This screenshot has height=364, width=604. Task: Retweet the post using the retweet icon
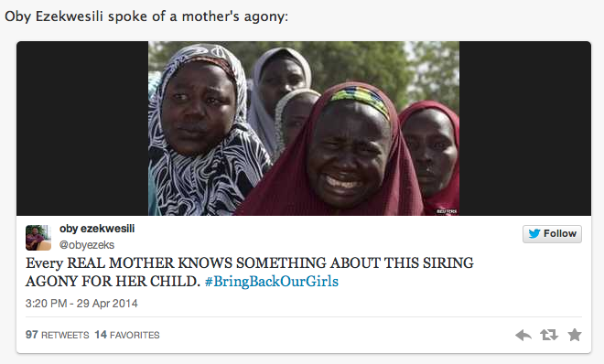(549, 335)
